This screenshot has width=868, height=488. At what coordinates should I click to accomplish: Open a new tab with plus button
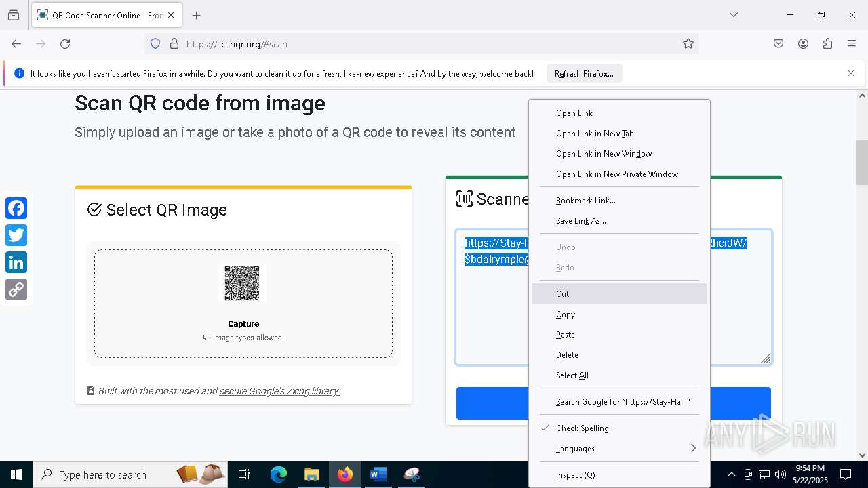[196, 15]
